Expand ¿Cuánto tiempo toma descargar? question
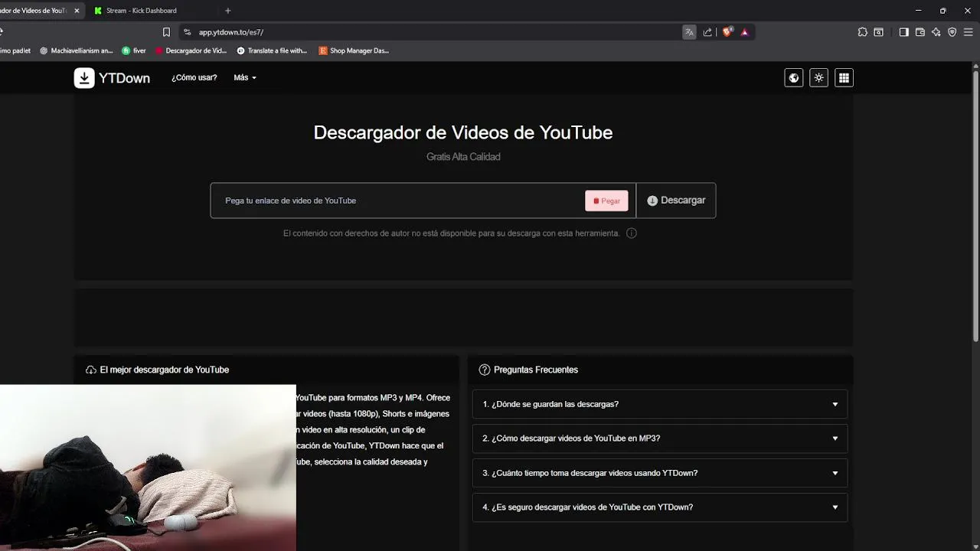Viewport: 980px width, 551px height. 660,473
